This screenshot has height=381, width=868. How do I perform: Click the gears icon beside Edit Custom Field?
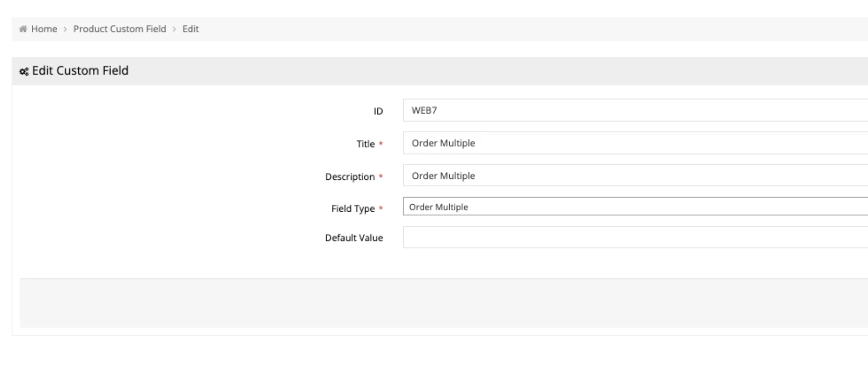(x=24, y=71)
